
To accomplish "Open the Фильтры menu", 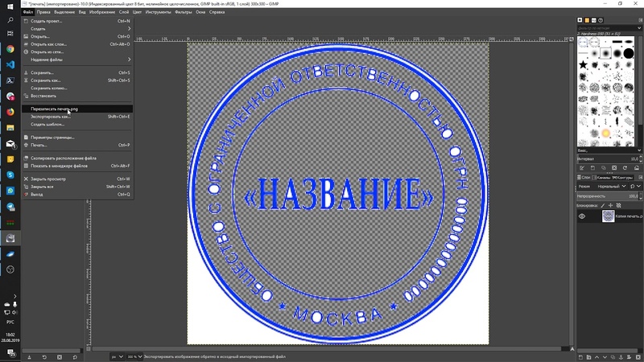I will pyautogui.click(x=184, y=12).
